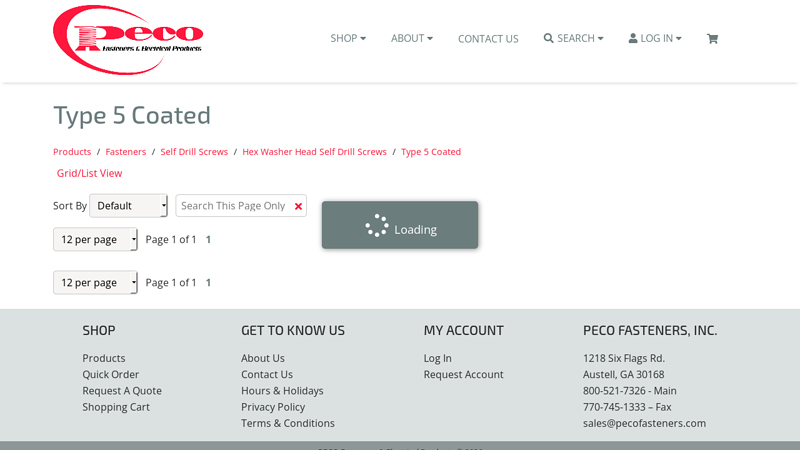Expand the Shop menu
800x450 pixels.
[x=348, y=38]
